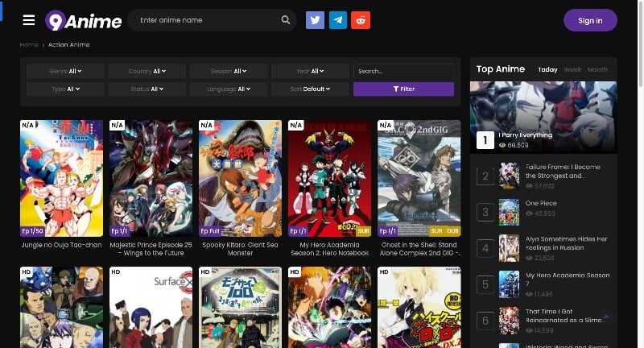
Task: Open the High School DxD poster
Action: (419, 308)
